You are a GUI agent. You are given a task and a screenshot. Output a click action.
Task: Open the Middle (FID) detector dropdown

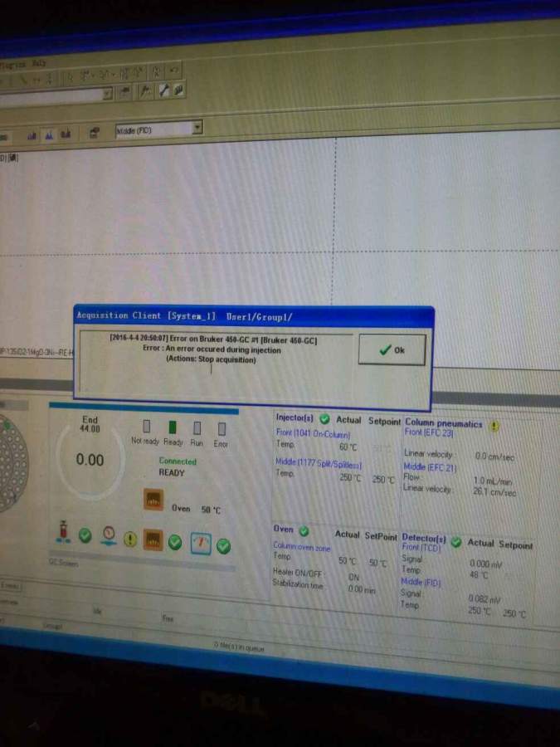click(158, 129)
